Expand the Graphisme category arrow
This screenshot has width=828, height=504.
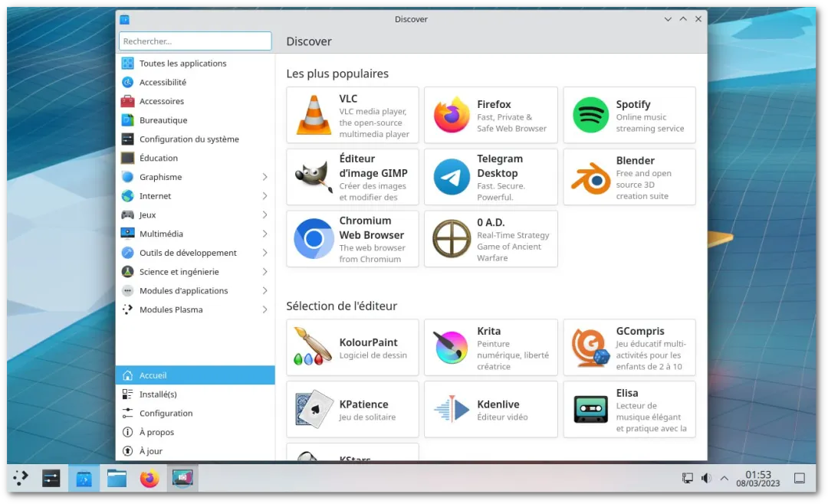coord(264,178)
